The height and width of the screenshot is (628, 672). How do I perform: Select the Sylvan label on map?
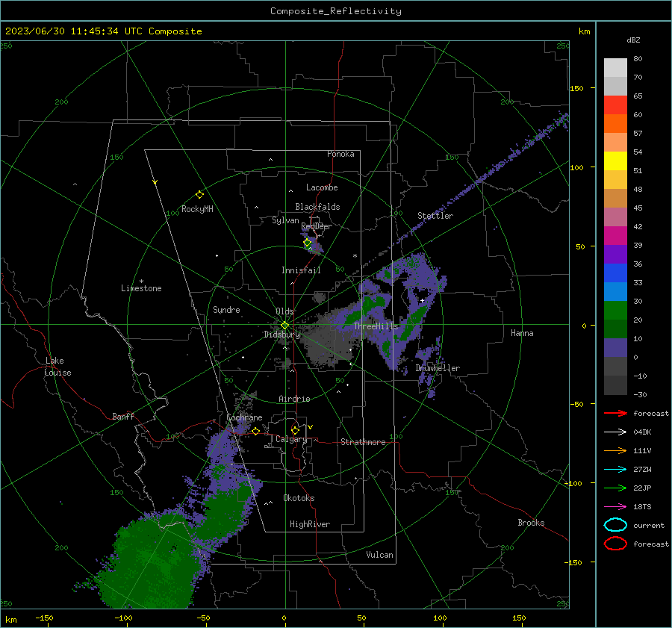click(x=285, y=220)
